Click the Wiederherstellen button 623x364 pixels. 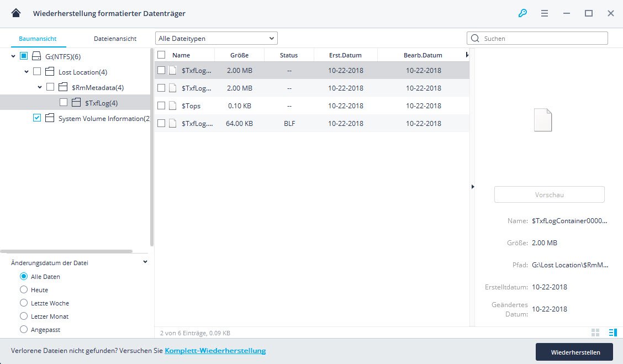tap(576, 352)
